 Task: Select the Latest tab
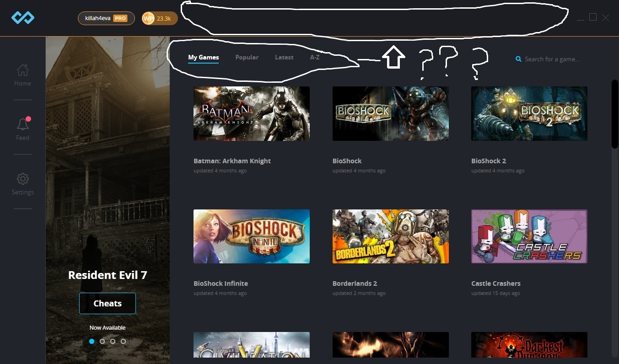coord(284,58)
